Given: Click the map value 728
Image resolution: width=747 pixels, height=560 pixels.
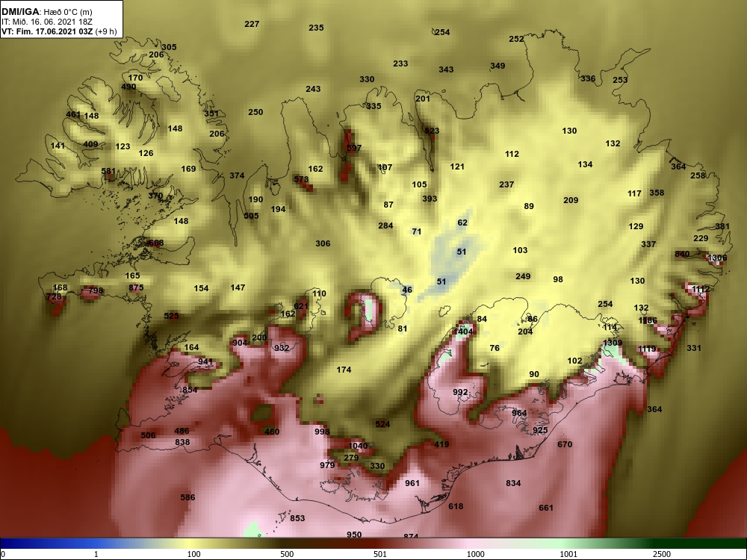Looking at the screenshot, I should (x=55, y=296).
